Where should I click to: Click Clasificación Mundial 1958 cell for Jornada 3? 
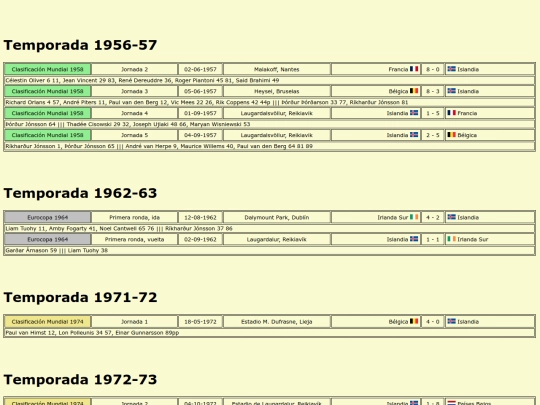pos(48,91)
